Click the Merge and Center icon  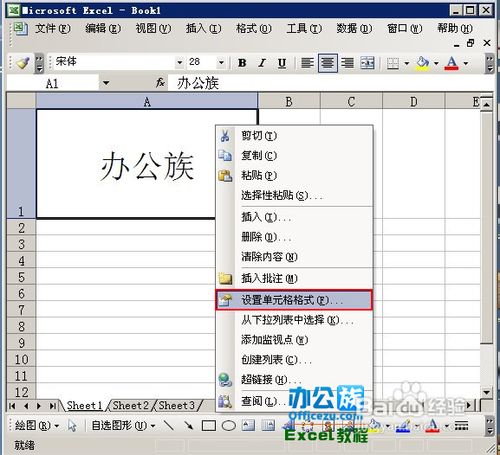367,63
